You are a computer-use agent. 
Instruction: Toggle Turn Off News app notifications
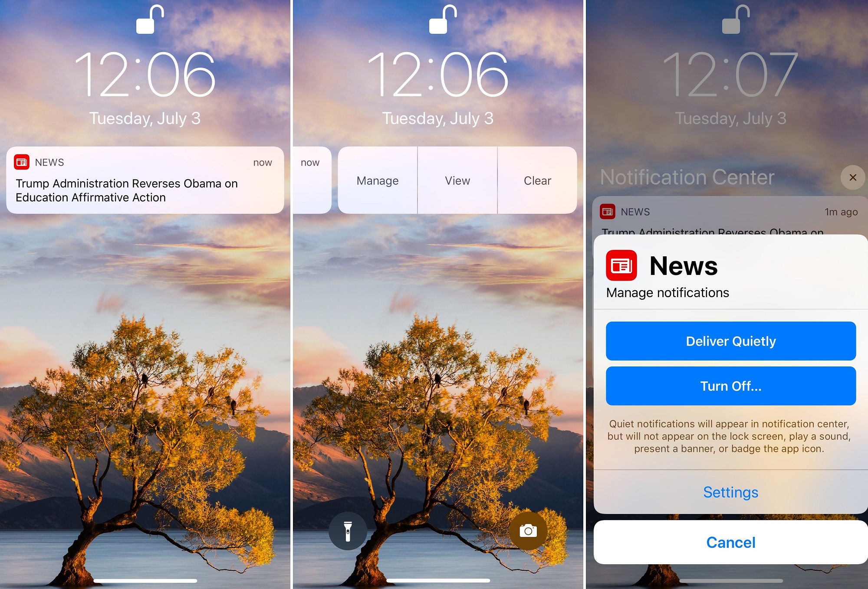(731, 386)
